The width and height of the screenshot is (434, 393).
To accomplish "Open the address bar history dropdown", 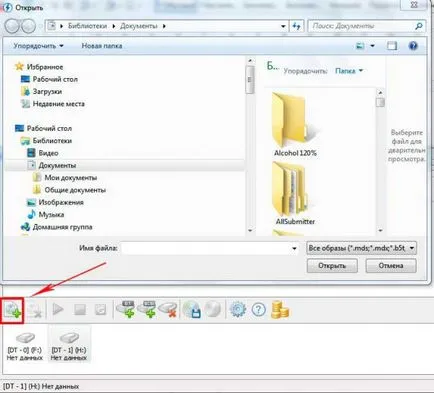I will coord(283,26).
